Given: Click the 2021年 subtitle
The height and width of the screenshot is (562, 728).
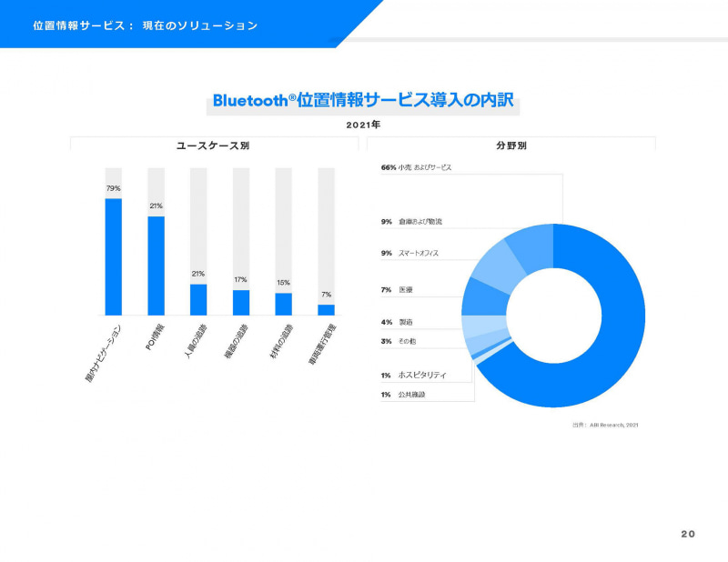Looking at the screenshot, I should 363,125.
